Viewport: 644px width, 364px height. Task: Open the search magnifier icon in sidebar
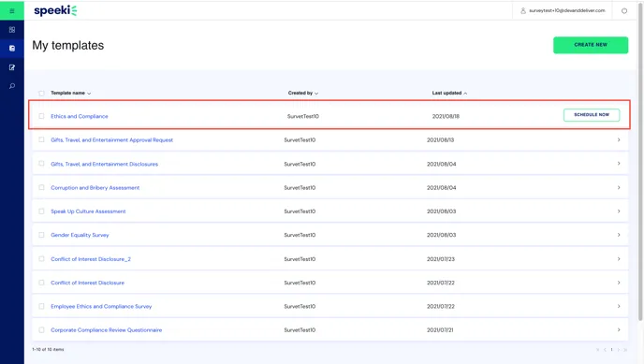coord(12,86)
